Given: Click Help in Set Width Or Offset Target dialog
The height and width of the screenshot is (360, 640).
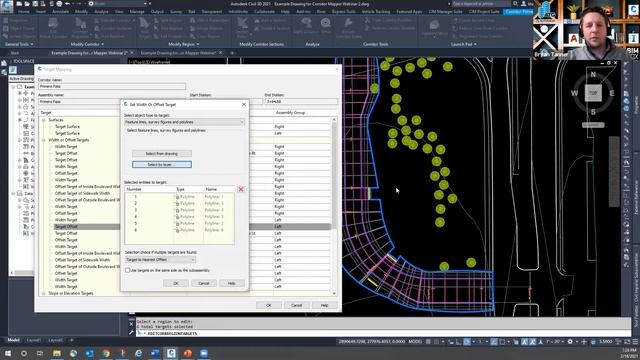Looking at the screenshot, I should click(231, 283).
